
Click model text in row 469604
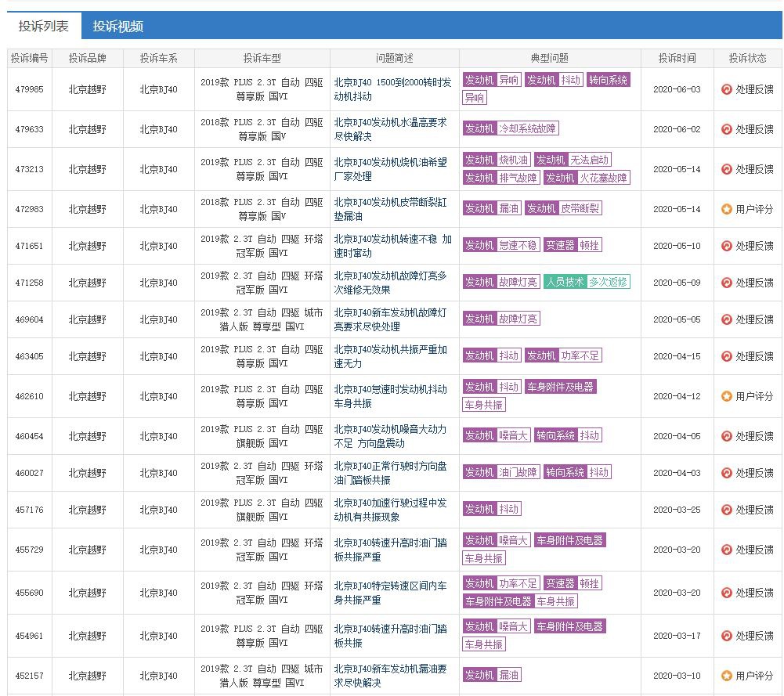click(262, 319)
